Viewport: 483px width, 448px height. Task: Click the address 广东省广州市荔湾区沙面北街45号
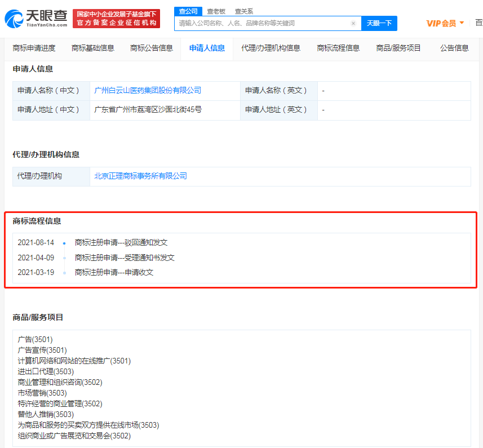148,110
